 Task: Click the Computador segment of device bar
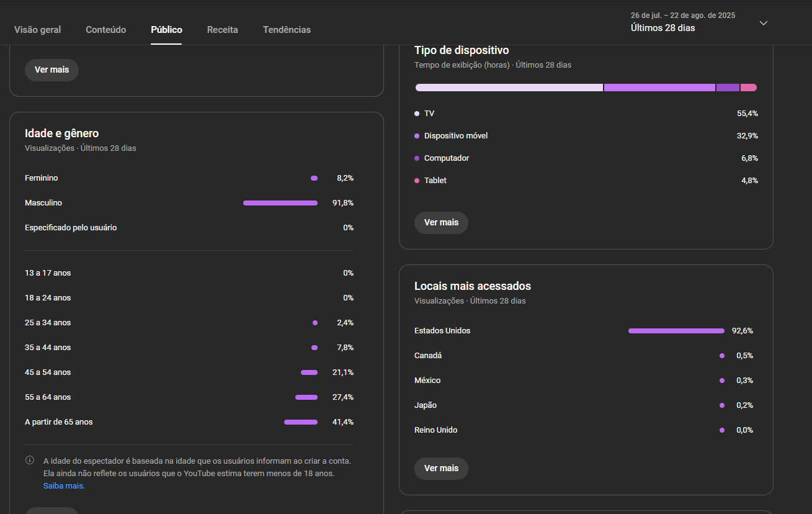point(728,88)
